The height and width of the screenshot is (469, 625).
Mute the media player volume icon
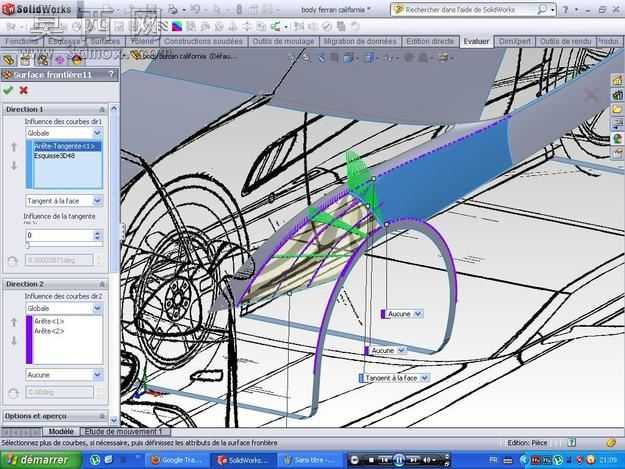click(427, 460)
